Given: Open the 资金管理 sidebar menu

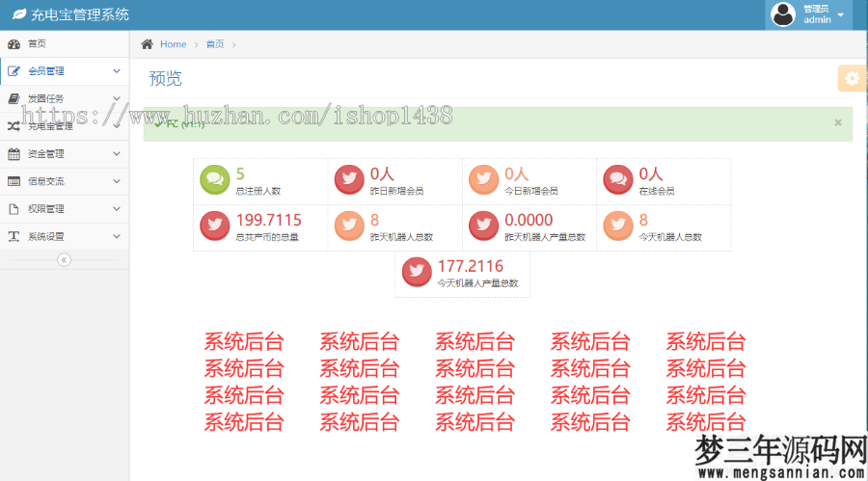Looking at the screenshot, I should (x=65, y=154).
